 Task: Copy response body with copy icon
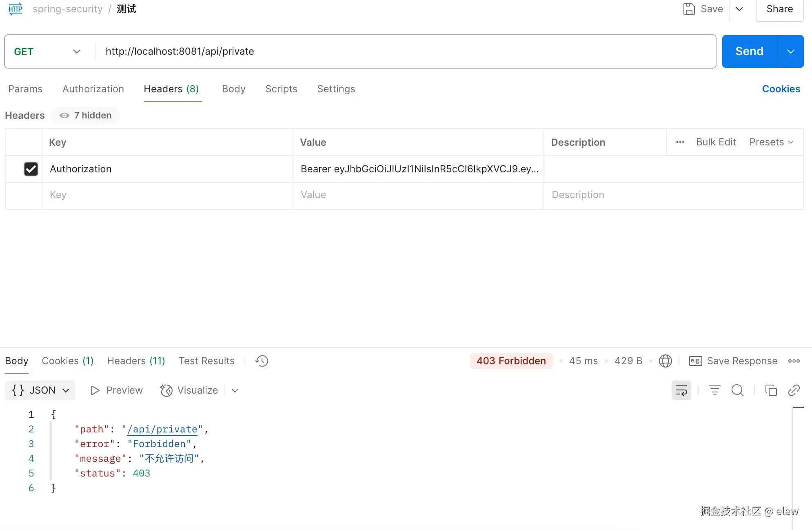(x=771, y=390)
